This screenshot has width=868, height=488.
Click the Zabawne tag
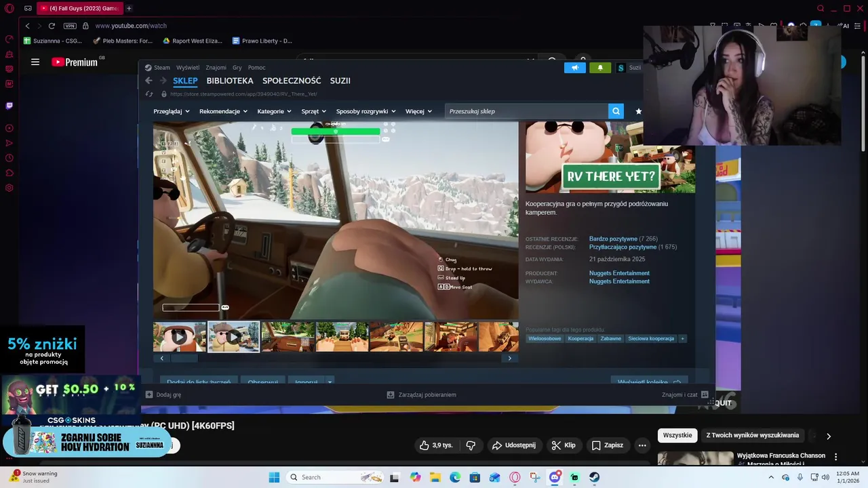coord(610,338)
